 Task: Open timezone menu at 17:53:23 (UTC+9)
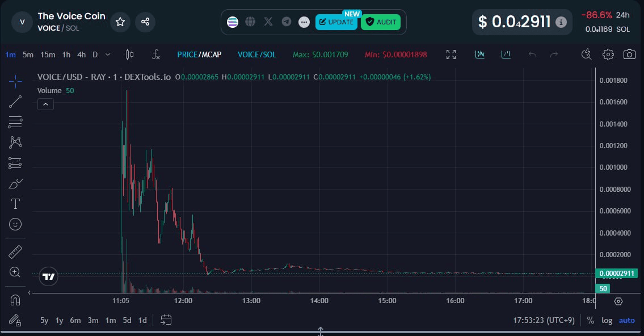pos(544,320)
